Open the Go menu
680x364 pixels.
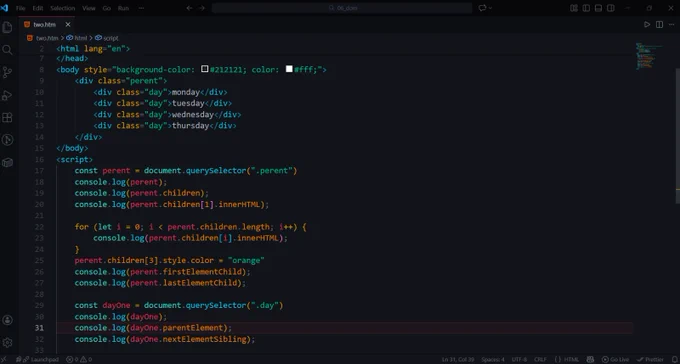coord(107,8)
